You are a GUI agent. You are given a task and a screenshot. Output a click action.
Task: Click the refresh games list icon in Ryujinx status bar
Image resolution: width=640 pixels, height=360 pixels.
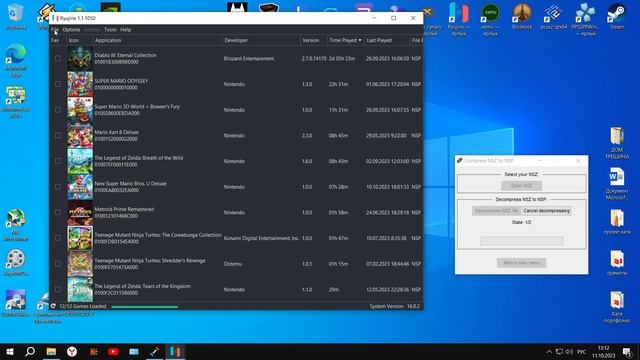pos(53,306)
